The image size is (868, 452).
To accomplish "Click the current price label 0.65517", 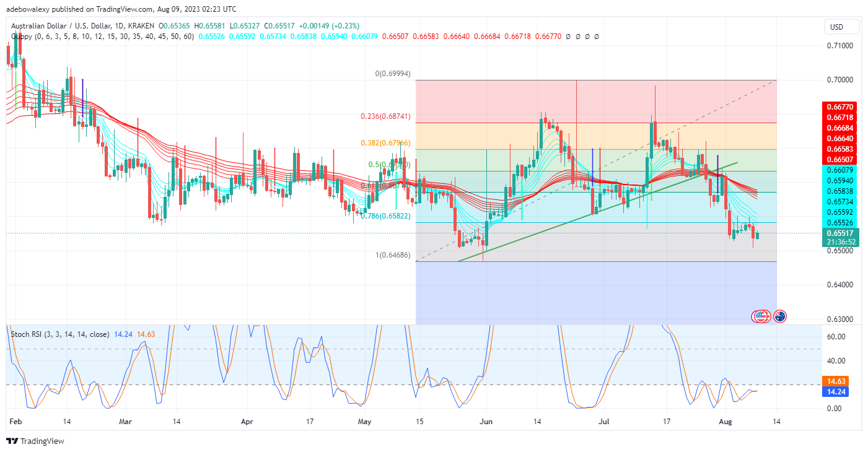I will pos(840,233).
